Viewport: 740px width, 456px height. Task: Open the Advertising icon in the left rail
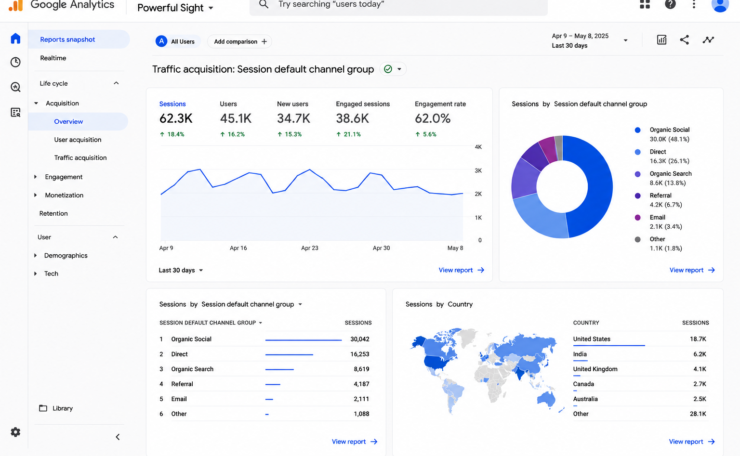click(16, 112)
